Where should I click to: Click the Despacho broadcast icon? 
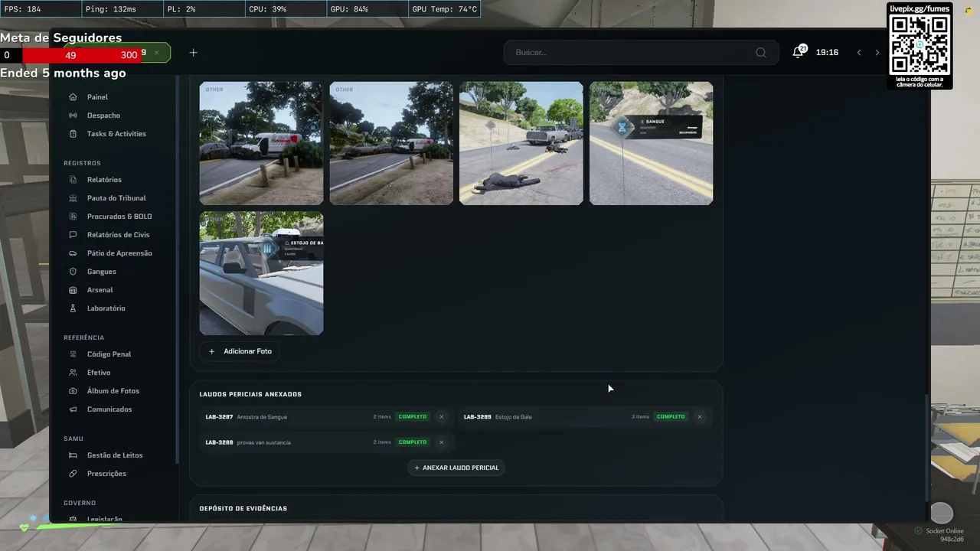(73, 116)
